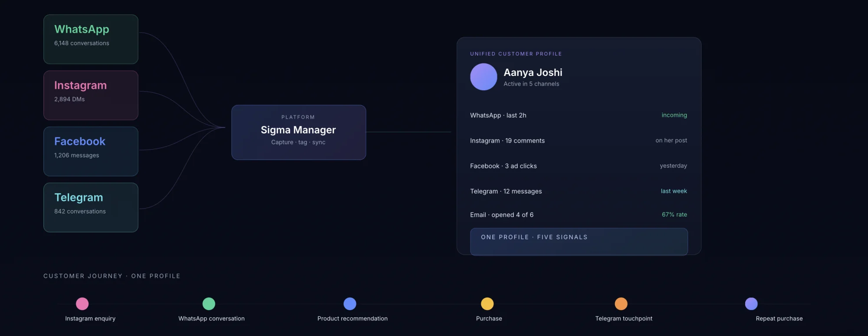868x336 pixels.
Task: Click the '2,894 DMs' count
Action: [69, 99]
